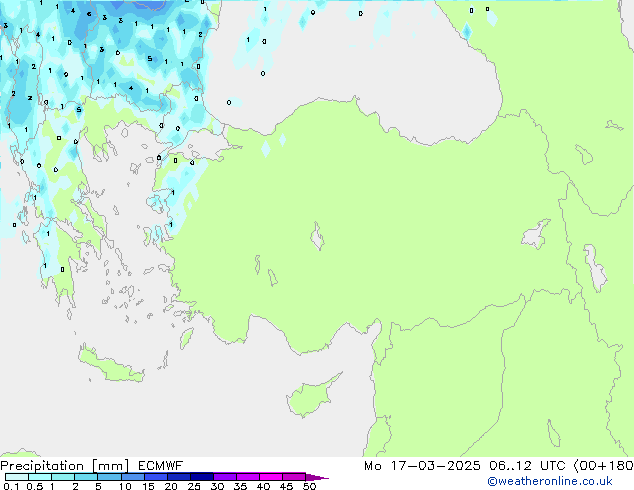The width and height of the screenshot is (634, 490).
Task: Click the '(00+180' forecast run text
Action: click(603, 466)
